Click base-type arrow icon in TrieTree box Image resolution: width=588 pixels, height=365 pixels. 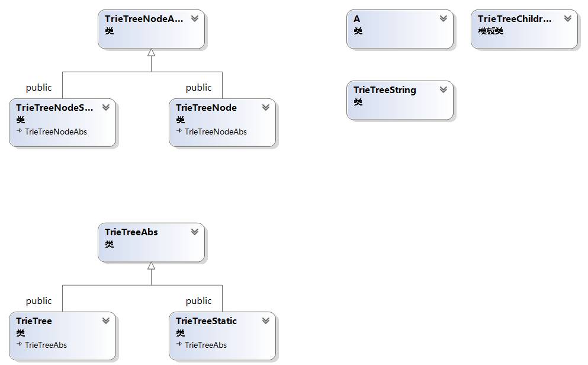click(20, 344)
